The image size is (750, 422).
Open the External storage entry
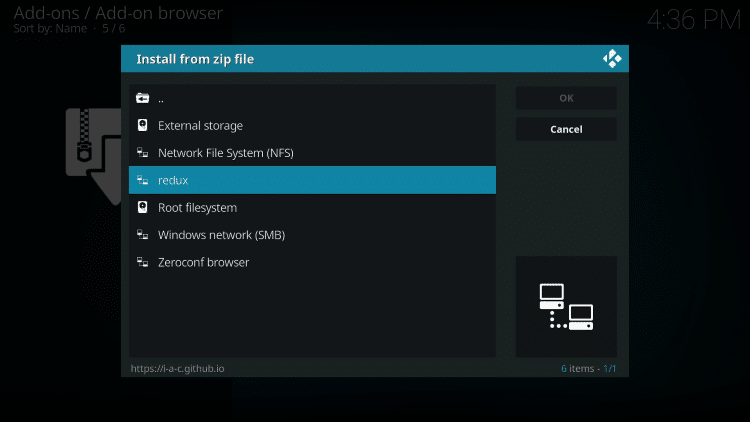coord(200,126)
